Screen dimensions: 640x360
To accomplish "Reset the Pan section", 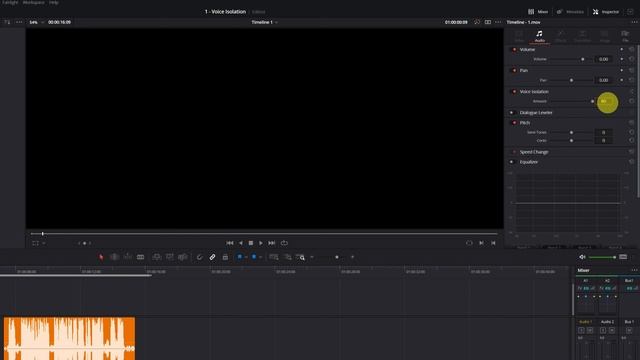I will click(631, 71).
